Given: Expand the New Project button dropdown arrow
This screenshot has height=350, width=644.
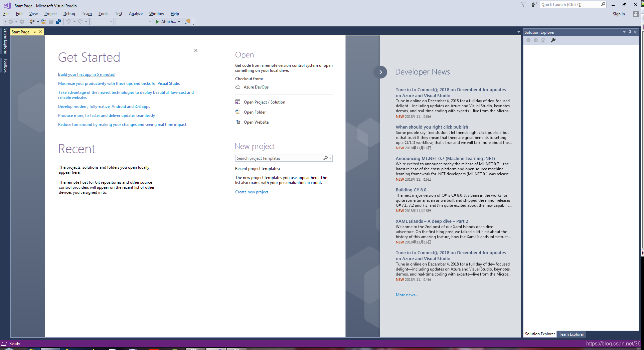Looking at the screenshot, I should pyautogui.click(x=38, y=22).
